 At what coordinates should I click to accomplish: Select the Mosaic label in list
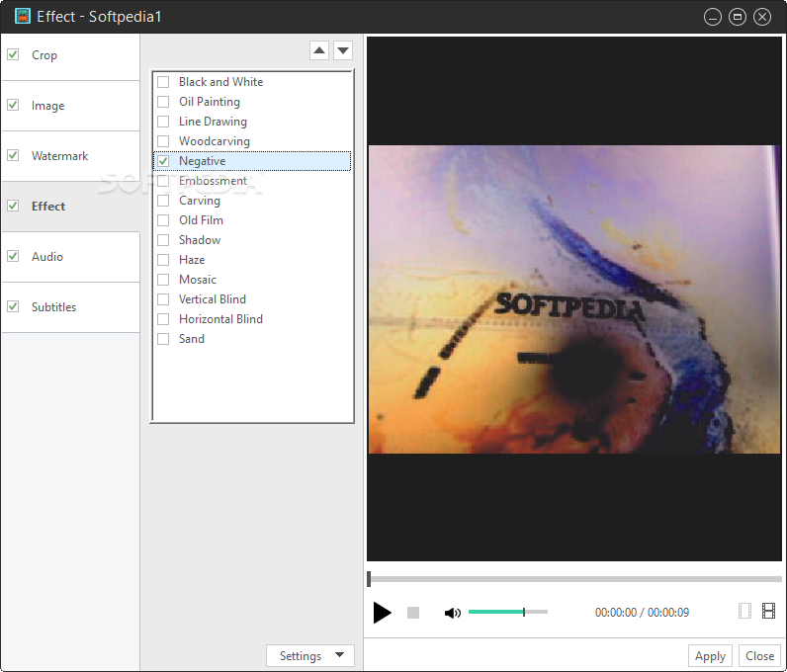[198, 280]
